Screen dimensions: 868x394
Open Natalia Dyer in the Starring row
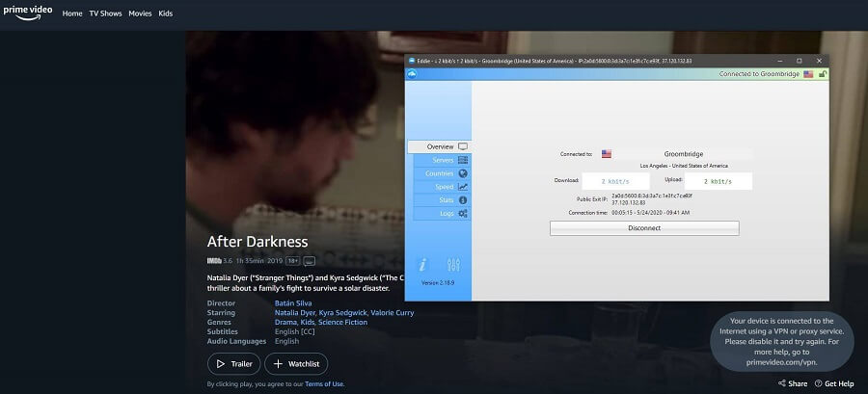click(295, 313)
